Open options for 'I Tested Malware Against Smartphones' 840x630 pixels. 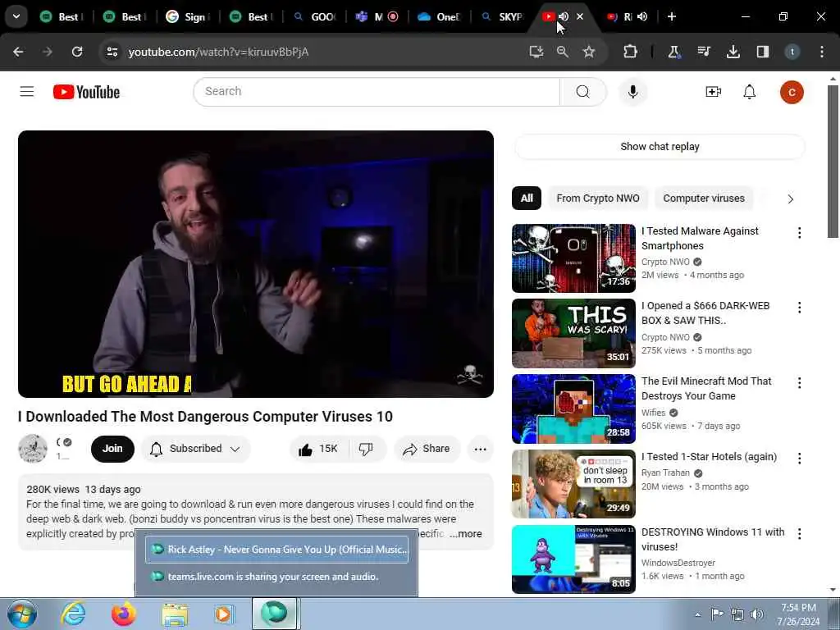click(x=799, y=232)
